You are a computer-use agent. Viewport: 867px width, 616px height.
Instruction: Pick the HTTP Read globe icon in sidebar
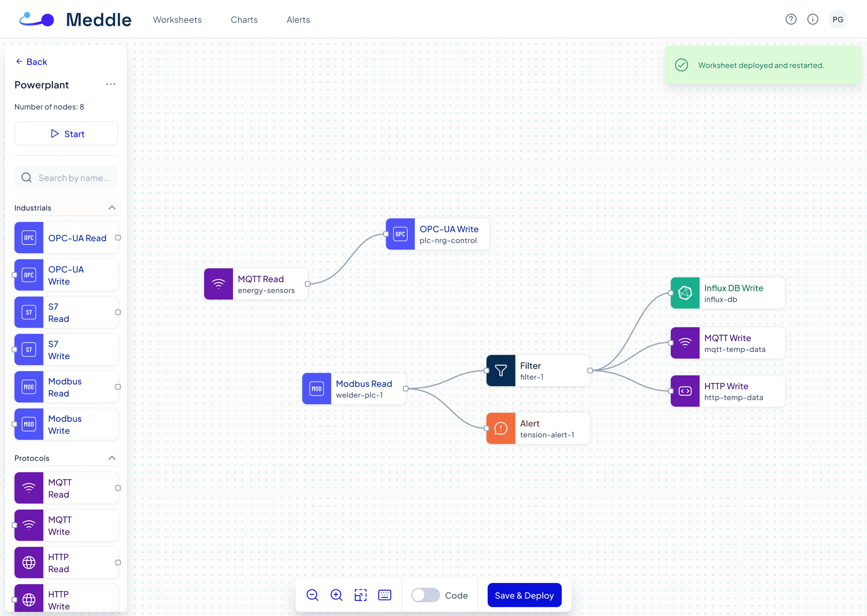coord(29,562)
